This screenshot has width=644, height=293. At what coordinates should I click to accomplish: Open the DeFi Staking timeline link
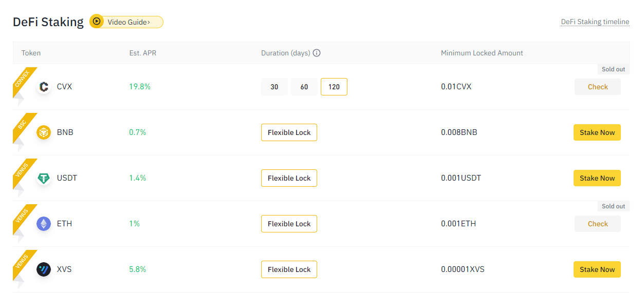coord(595,22)
